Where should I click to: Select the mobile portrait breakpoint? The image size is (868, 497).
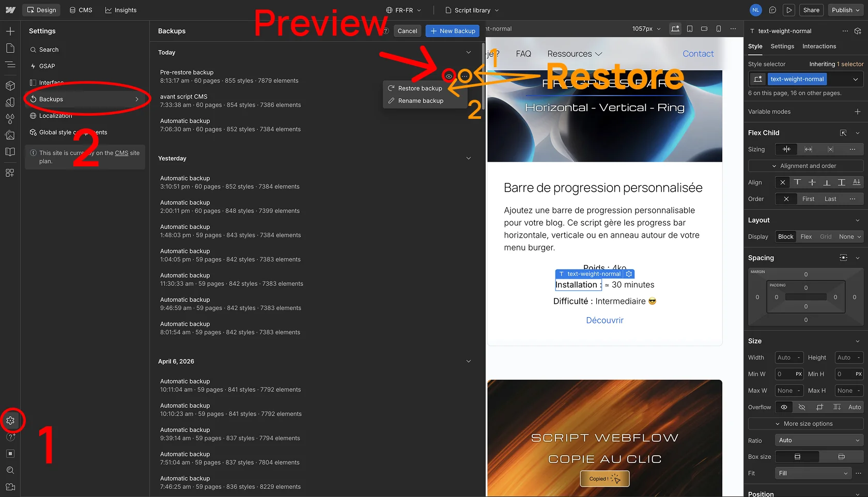(x=719, y=29)
